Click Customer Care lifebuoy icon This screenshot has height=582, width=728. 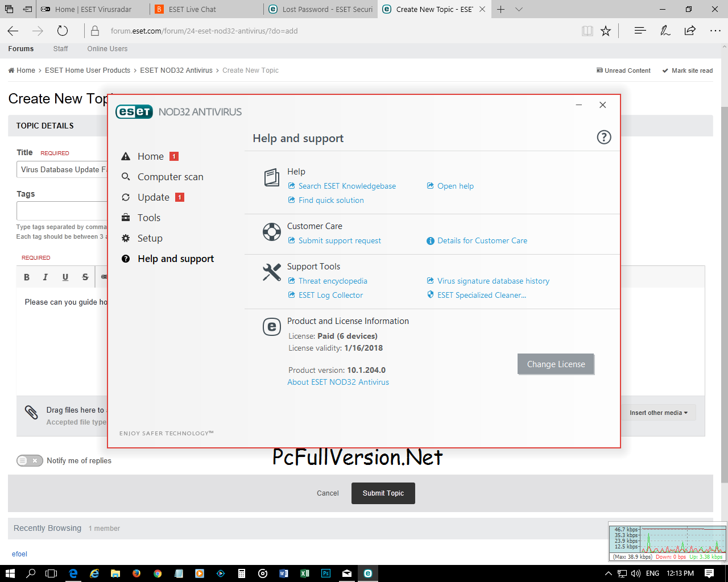272,232
